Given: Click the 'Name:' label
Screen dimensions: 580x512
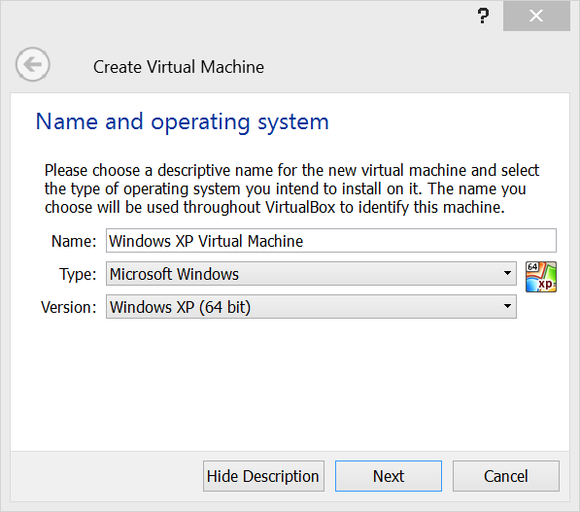Looking at the screenshot, I should (74, 241).
